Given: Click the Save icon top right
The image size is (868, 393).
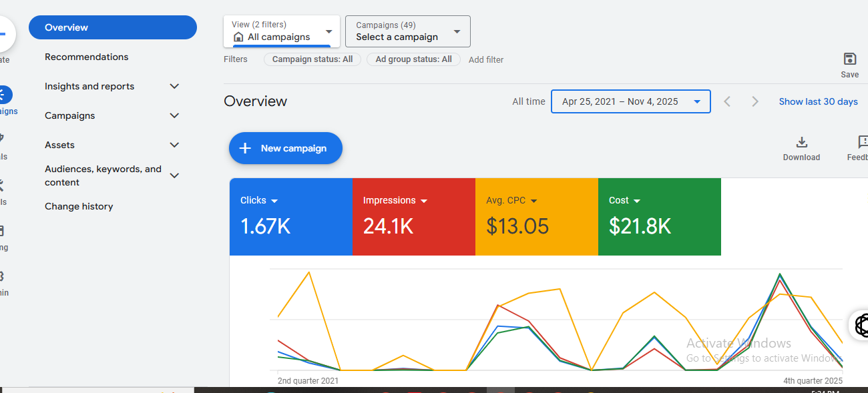Looking at the screenshot, I should 849,60.
